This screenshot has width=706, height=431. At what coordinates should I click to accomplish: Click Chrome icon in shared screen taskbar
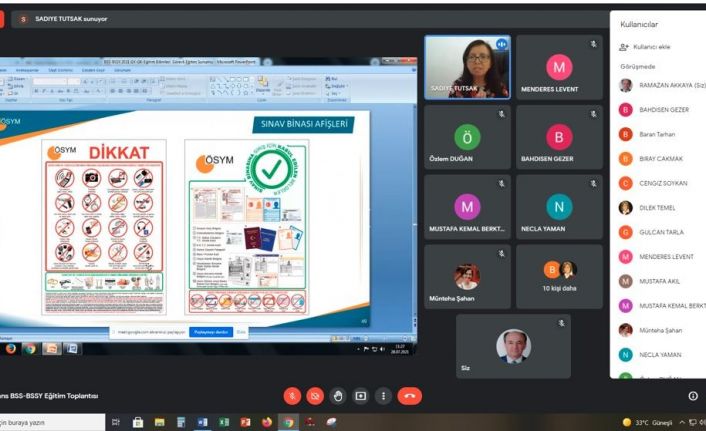30,349
